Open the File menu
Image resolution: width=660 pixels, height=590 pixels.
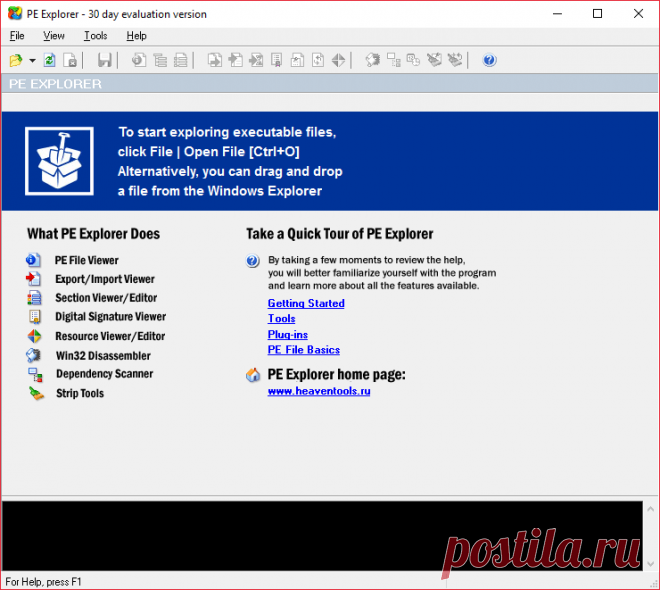coord(17,36)
